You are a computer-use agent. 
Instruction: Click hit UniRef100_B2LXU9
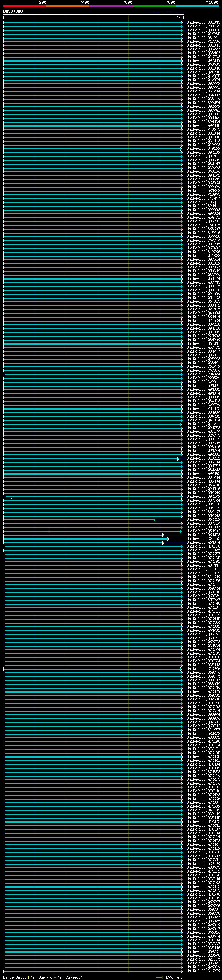click(x=203, y=577)
